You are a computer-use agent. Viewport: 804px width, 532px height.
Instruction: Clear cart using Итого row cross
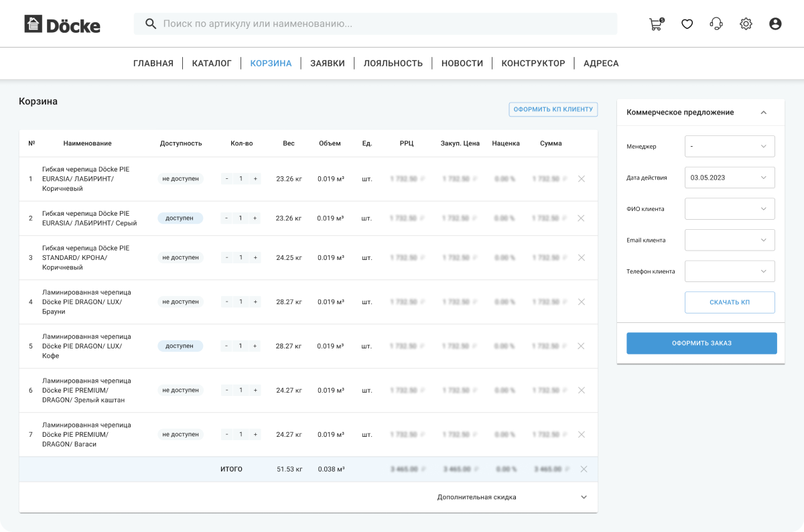click(x=584, y=469)
